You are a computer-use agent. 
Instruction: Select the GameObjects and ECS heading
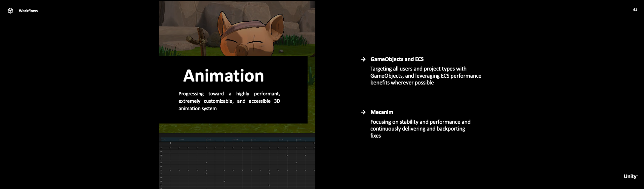pyautogui.click(x=397, y=59)
